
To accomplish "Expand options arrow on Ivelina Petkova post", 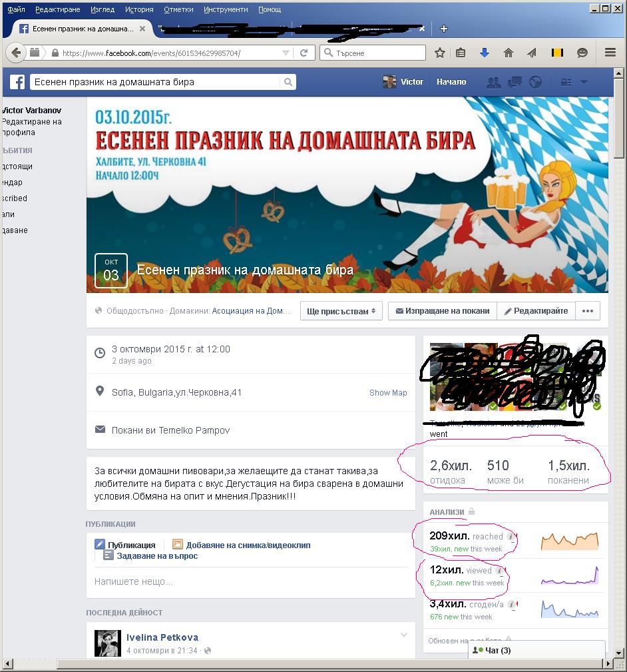I will pos(403,635).
